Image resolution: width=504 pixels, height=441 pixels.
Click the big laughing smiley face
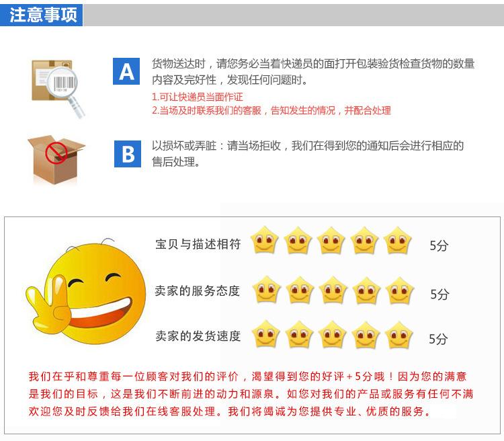86,292
